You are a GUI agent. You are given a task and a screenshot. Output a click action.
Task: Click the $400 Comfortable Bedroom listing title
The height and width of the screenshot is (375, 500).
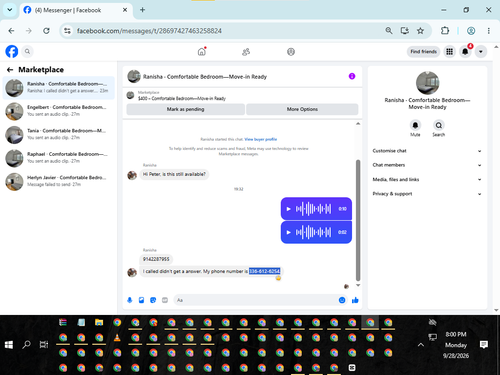pyautogui.click(x=182, y=98)
